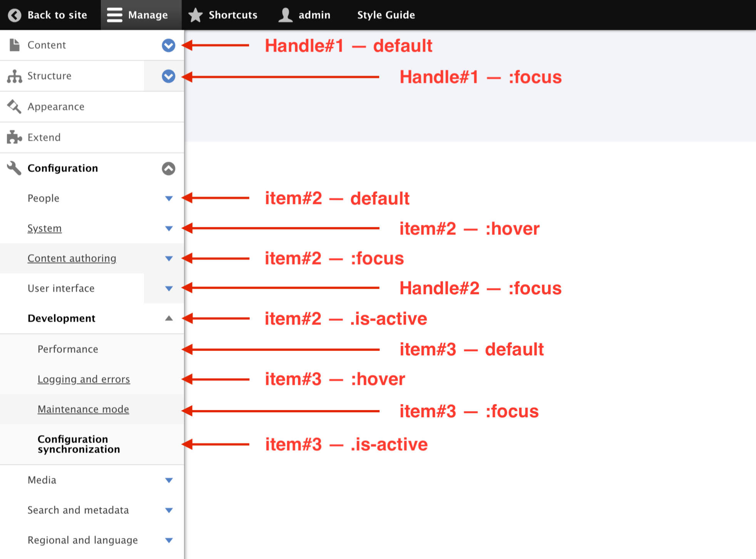
Task: Expand the People submenu arrow
Action: [x=169, y=198]
